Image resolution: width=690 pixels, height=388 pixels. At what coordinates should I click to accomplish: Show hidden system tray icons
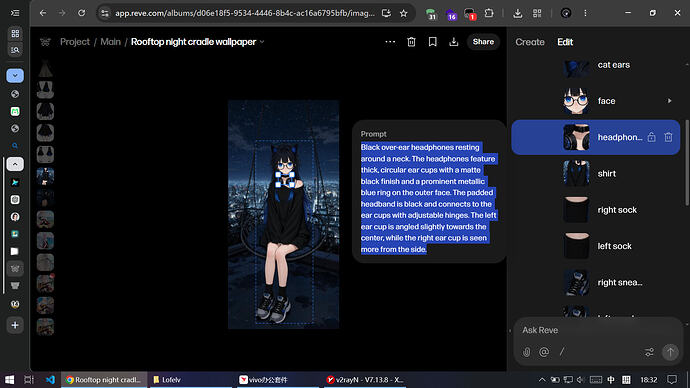click(542, 380)
